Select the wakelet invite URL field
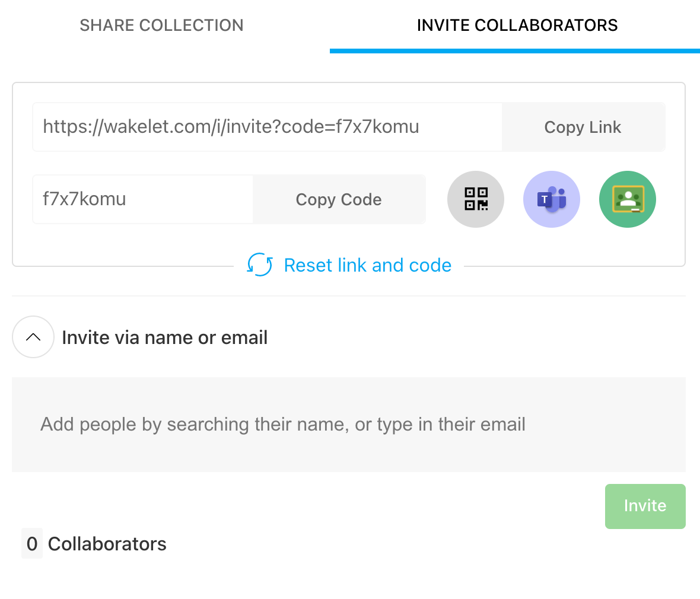Image resolution: width=700 pixels, height=599 pixels. click(267, 127)
